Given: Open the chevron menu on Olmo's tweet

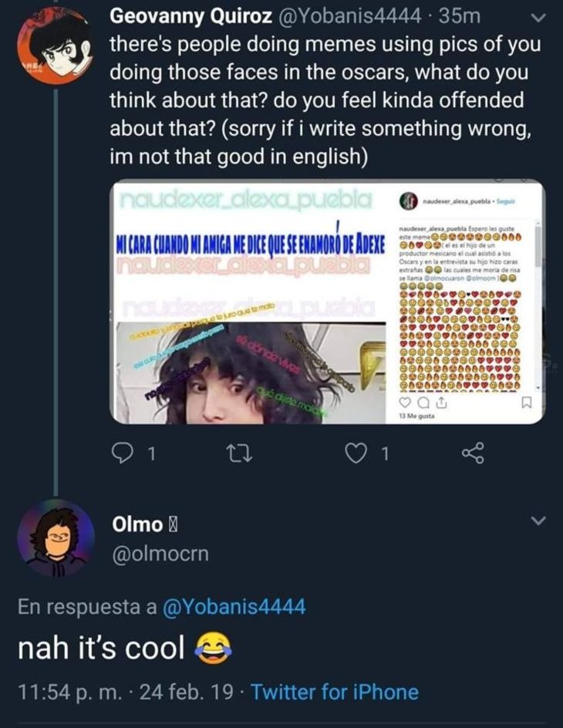Looking at the screenshot, I should coord(539,522).
